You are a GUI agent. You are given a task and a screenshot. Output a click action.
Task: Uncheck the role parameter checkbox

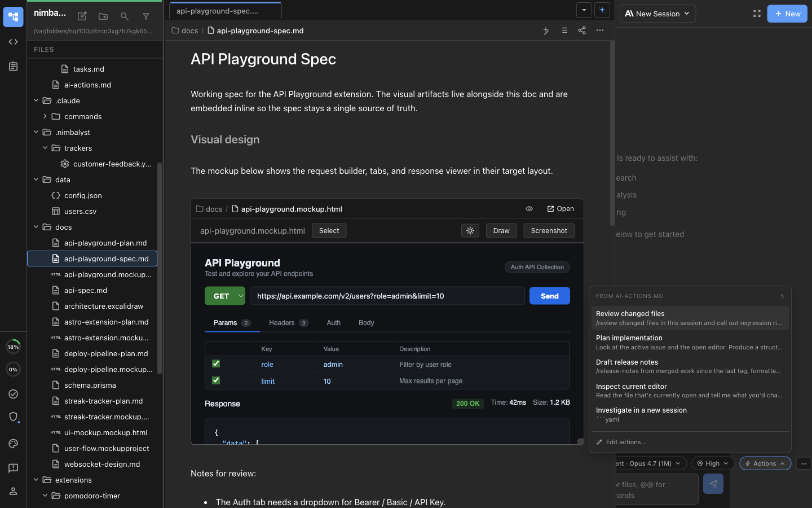(216, 364)
